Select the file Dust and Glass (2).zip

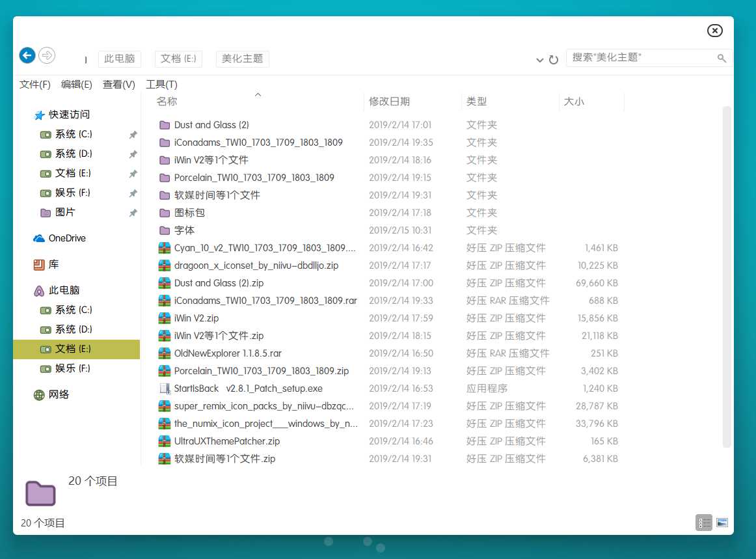click(x=219, y=282)
